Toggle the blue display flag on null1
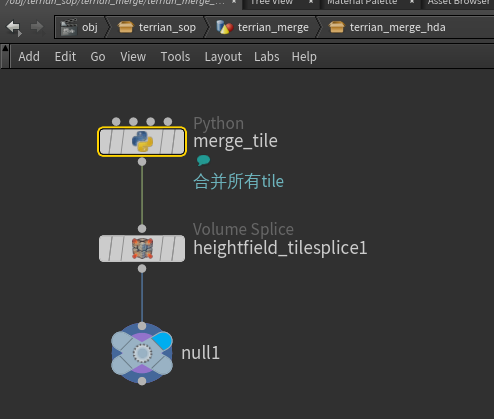The image size is (494, 419). [162, 341]
